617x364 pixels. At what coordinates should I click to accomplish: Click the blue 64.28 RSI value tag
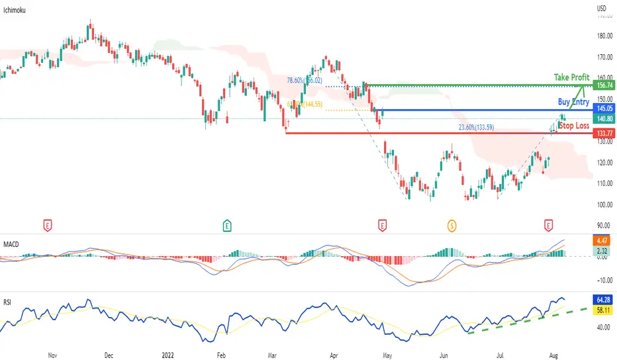602,300
